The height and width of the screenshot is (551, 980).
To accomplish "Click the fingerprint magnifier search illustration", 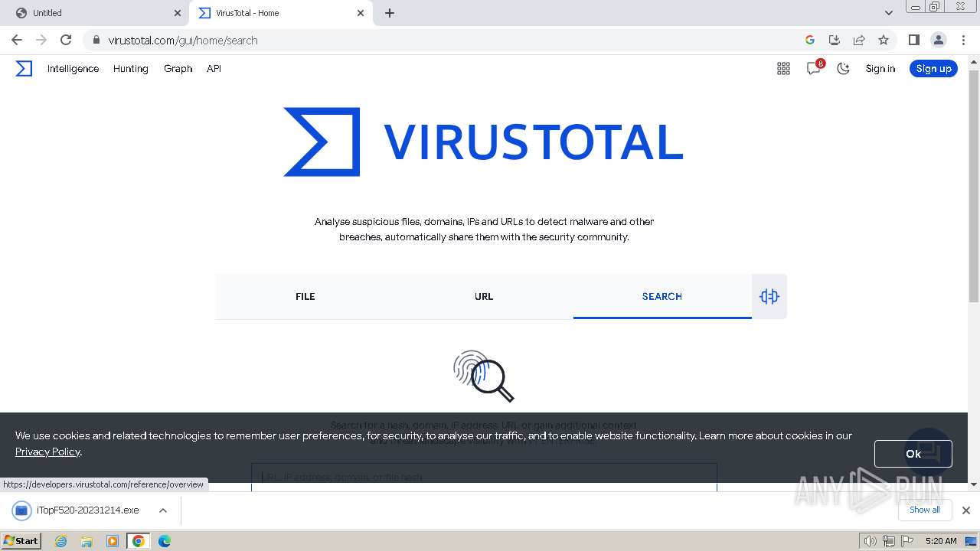I will (x=483, y=376).
